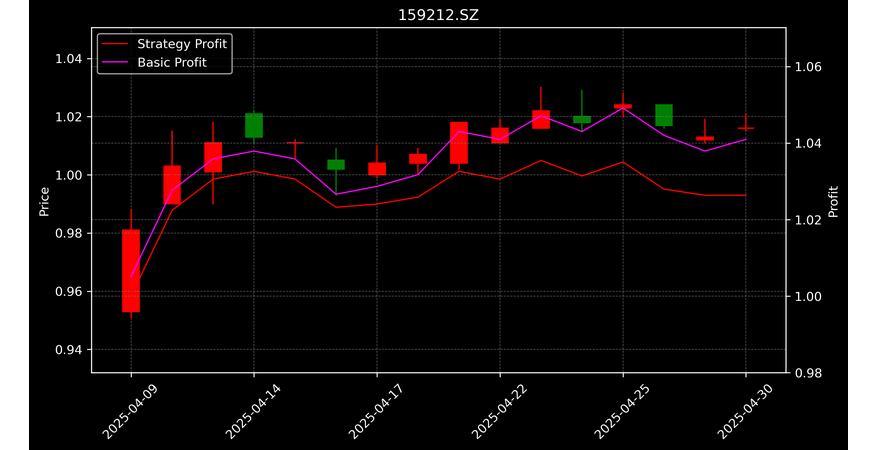Select the Strategy Profit legend label
Image resolution: width=878 pixels, height=450 pixels.
(182, 44)
